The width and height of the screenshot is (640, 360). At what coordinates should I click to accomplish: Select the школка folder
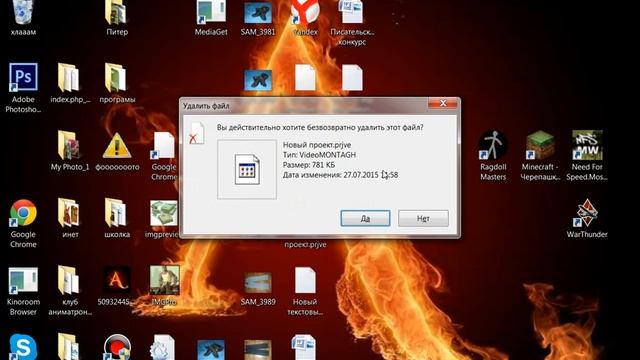[117, 218]
